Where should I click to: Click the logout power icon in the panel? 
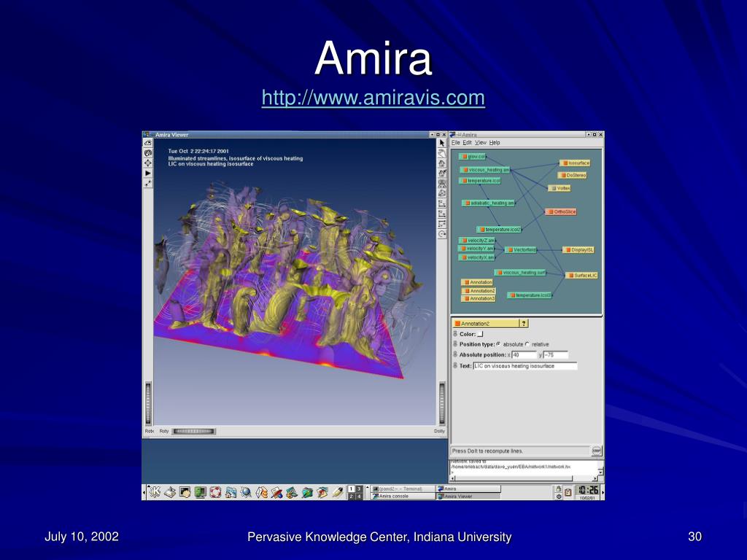pyautogui.click(x=558, y=496)
